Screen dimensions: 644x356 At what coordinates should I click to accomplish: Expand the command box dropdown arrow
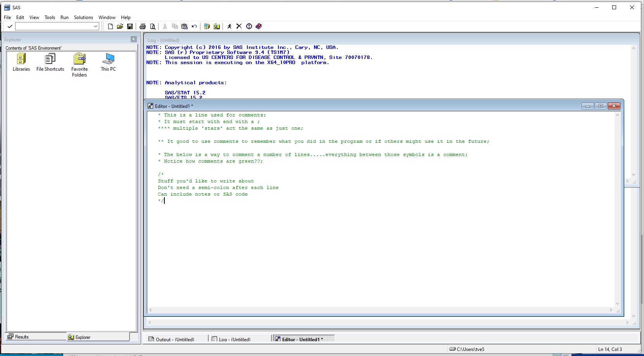(x=96, y=26)
